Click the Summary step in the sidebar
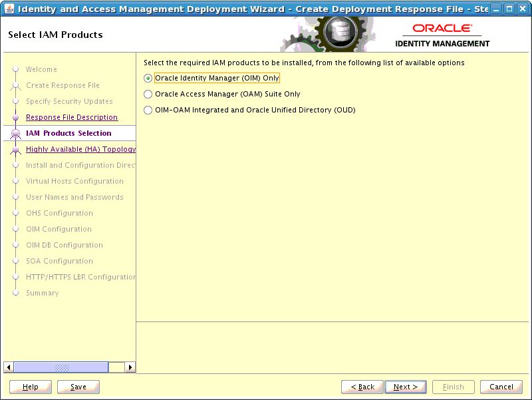The width and height of the screenshot is (532, 400). coord(42,293)
